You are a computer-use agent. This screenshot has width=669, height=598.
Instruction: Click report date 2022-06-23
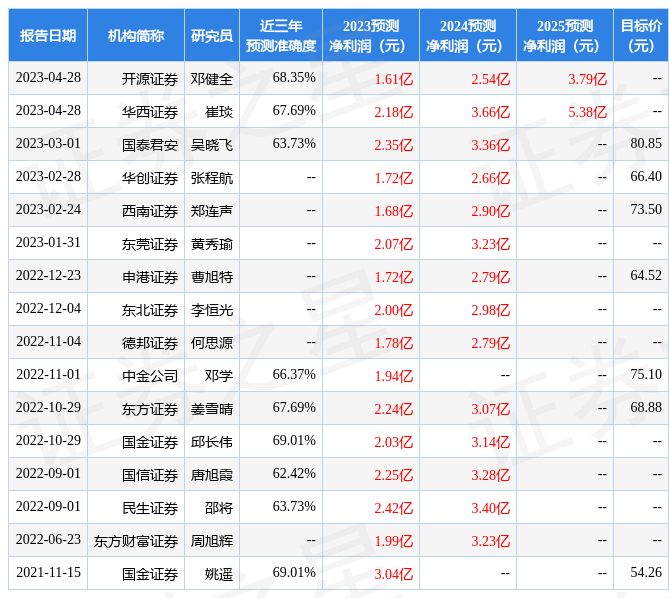pyautogui.click(x=48, y=539)
